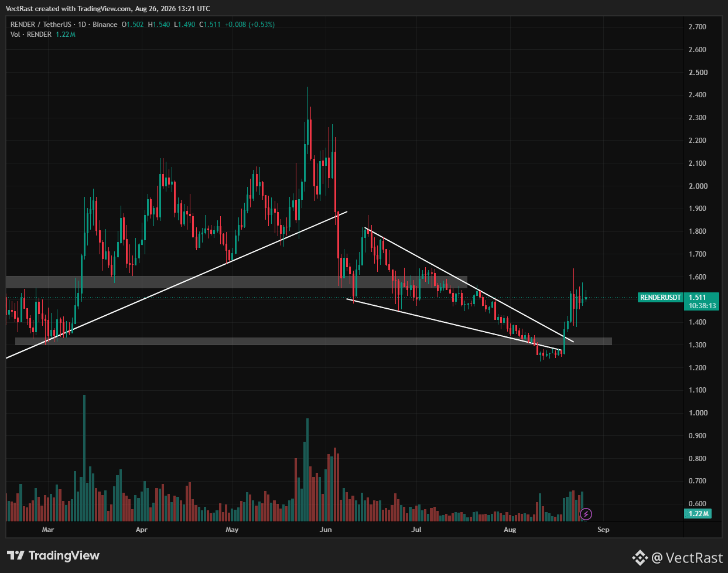Select the lower gray zone near 1.300
728x573 pixels.
[313, 341]
